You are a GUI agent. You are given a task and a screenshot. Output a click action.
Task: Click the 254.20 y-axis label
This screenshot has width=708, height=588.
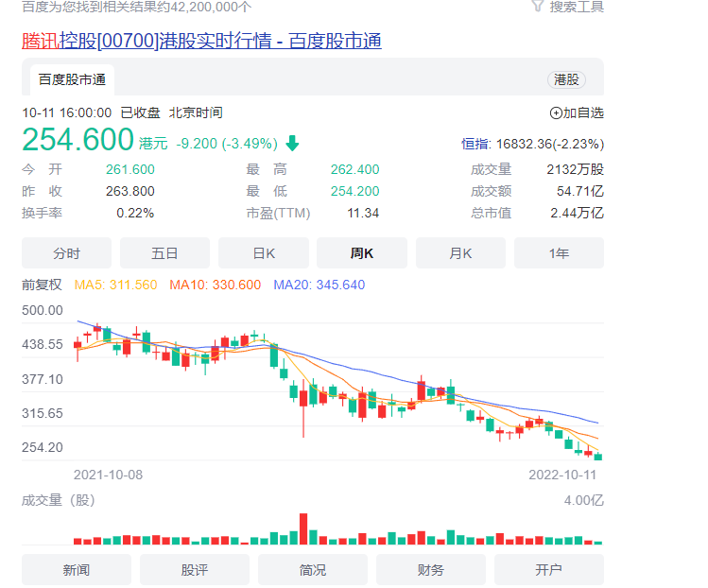tap(43, 447)
